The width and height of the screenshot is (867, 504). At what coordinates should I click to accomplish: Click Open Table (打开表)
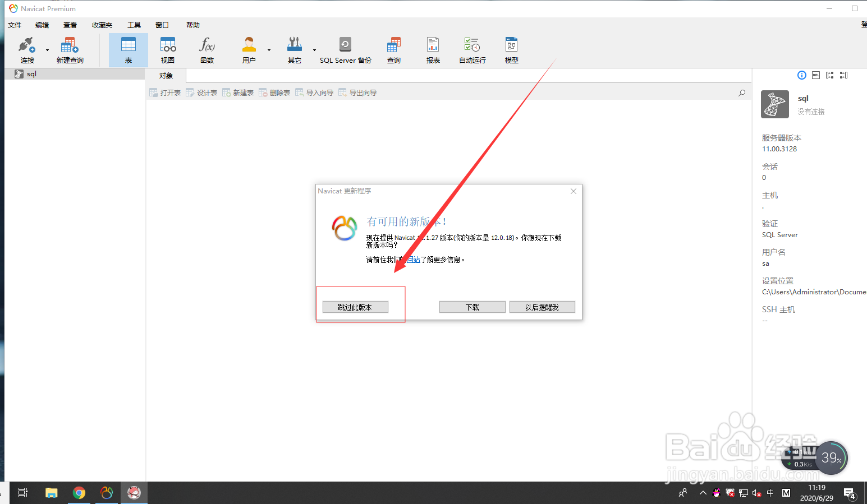pyautogui.click(x=165, y=93)
